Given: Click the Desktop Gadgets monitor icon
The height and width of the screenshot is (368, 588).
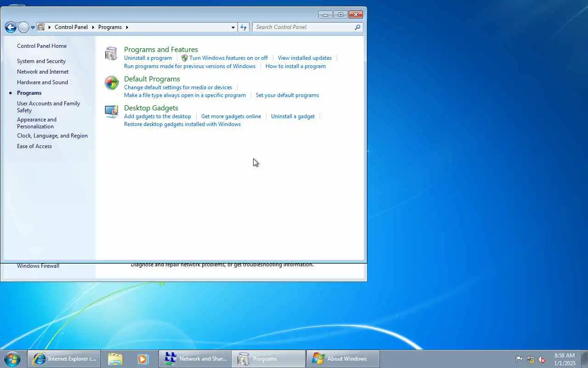Looking at the screenshot, I should pyautogui.click(x=111, y=112).
